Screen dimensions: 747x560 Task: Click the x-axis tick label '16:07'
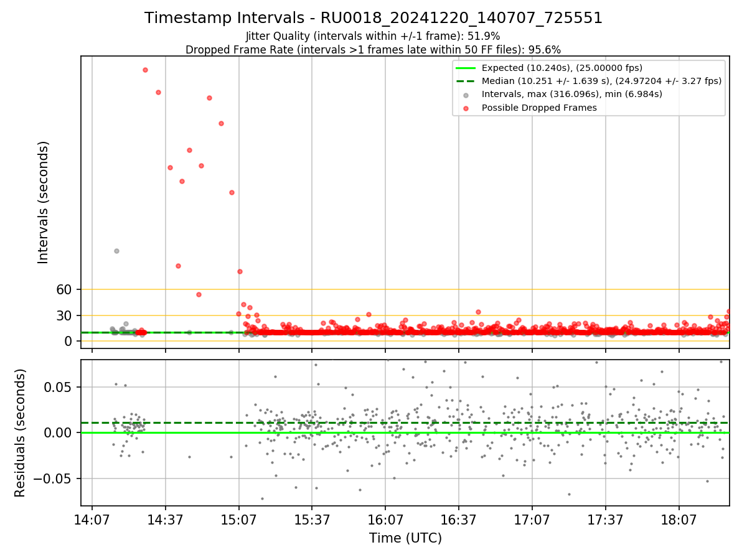385,519
